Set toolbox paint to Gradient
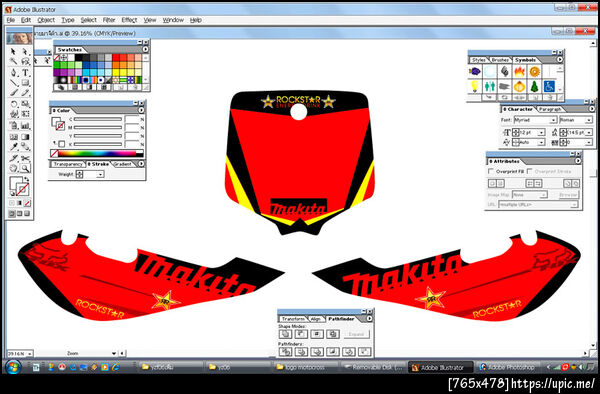The image size is (600, 394). tap(20, 203)
